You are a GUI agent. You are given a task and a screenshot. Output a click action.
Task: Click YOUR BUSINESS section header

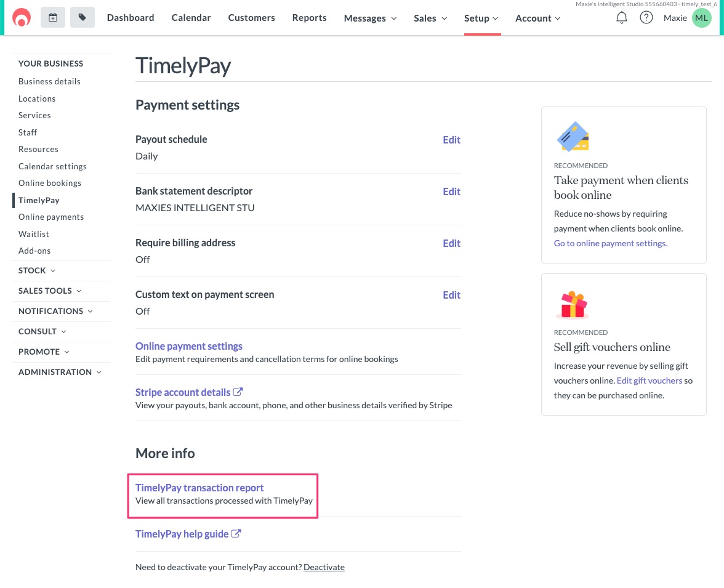click(x=50, y=63)
